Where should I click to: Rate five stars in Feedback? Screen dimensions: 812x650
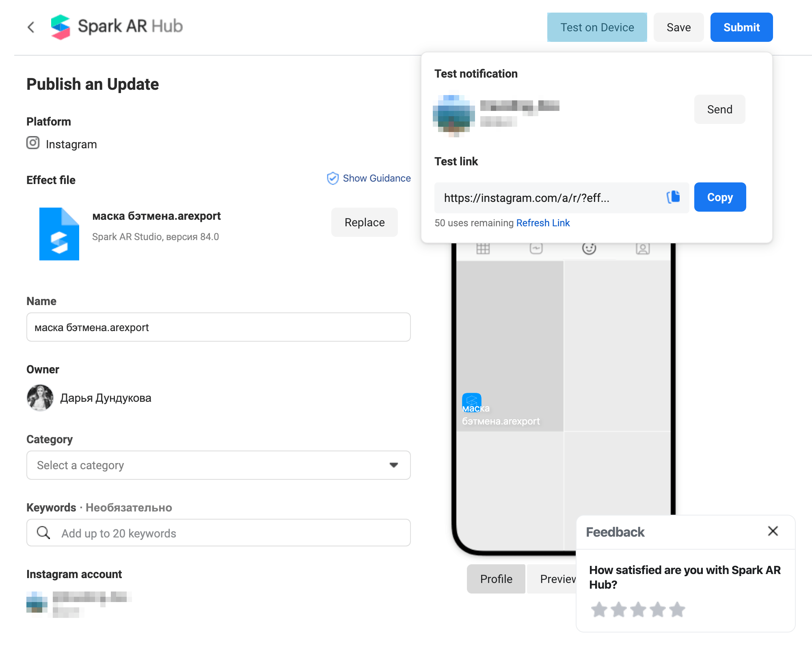click(x=677, y=609)
